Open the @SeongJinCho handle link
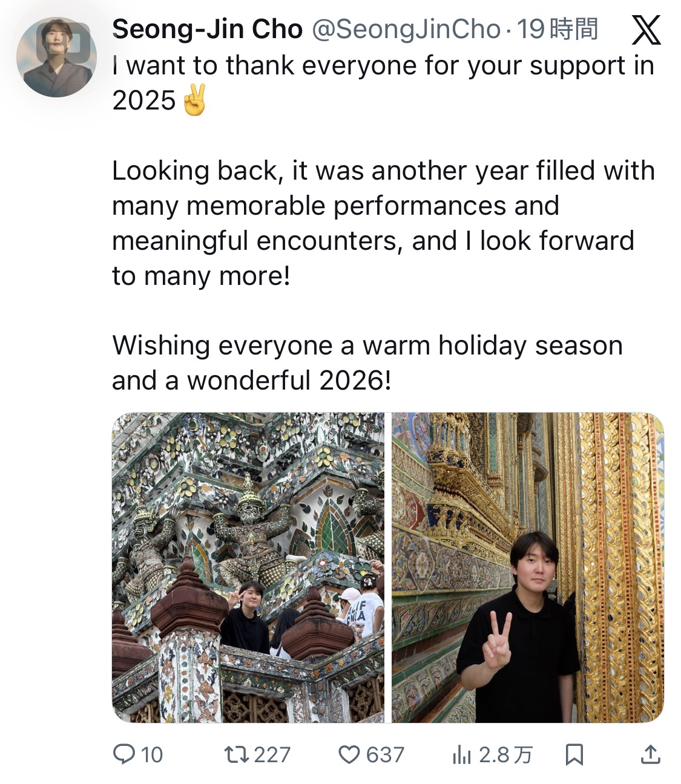The width and height of the screenshot is (681, 784). [x=406, y=29]
